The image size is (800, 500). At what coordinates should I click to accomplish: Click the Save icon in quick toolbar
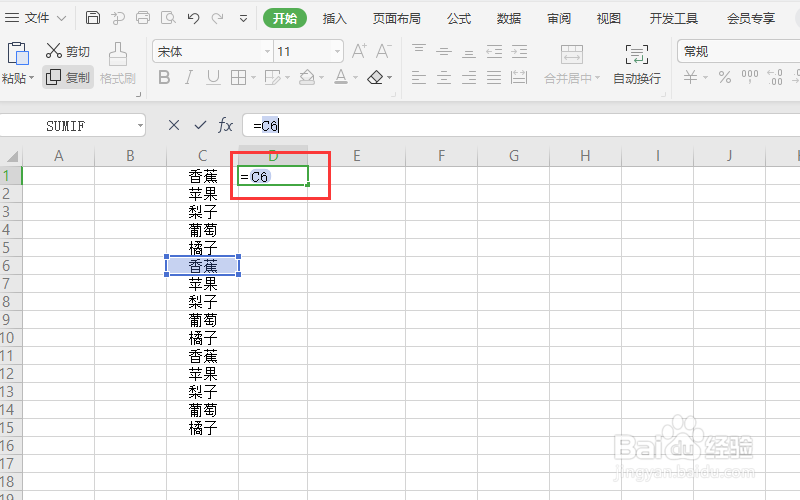pyautogui.click(x=93, y=18)
